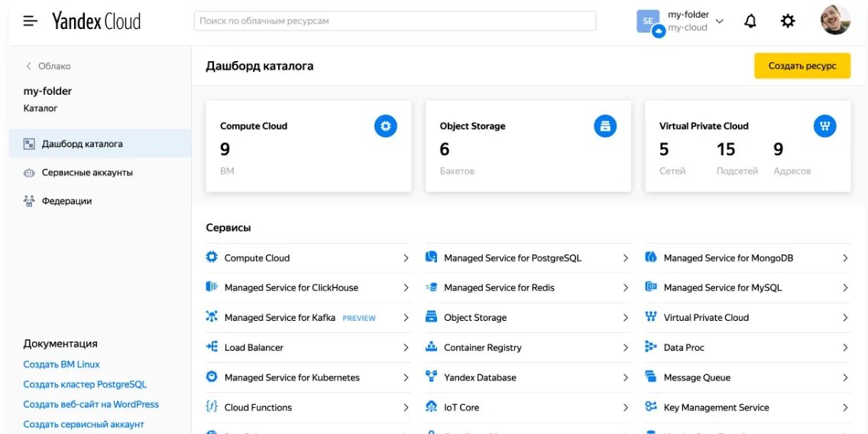Expand the Compute Cloud service row chevron

[406, 258]
